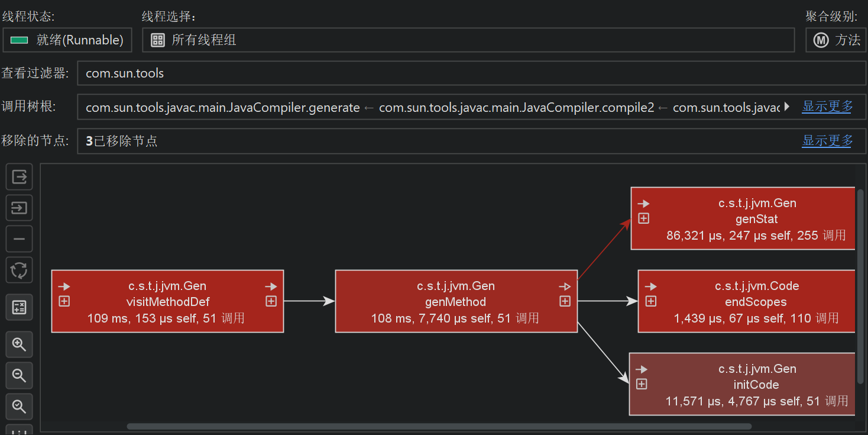Zoom in on the call graph

click(19, 344)
